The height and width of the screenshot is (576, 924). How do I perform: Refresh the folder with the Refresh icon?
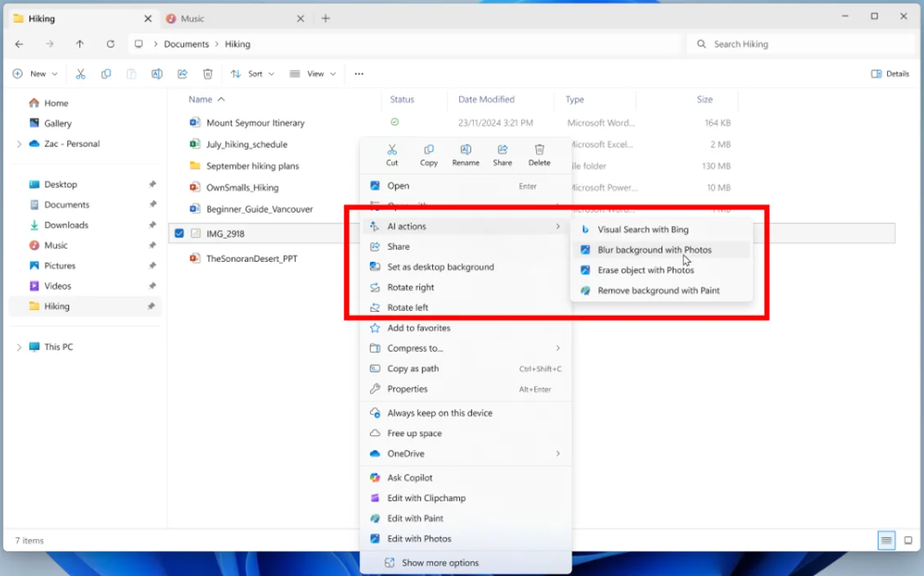point(110,44)
